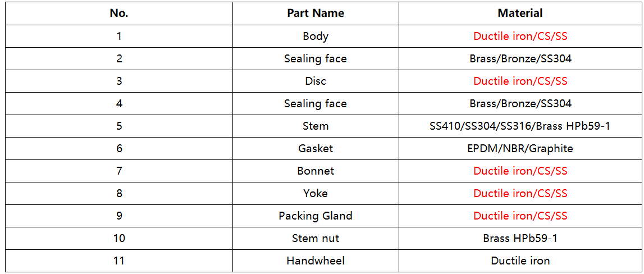Select the "Bonnet" part name cell

[x=316, y=171]
